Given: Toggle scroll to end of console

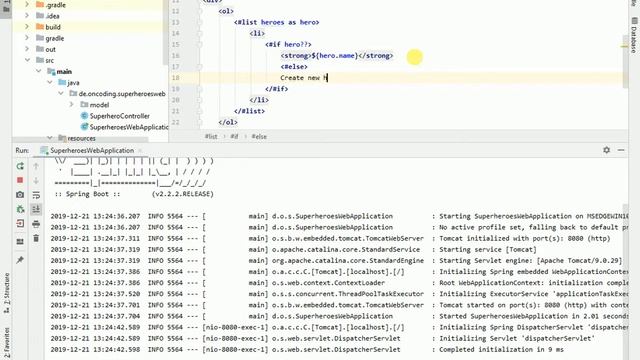Looking at the screenshot, I should (x=36, y=209).
